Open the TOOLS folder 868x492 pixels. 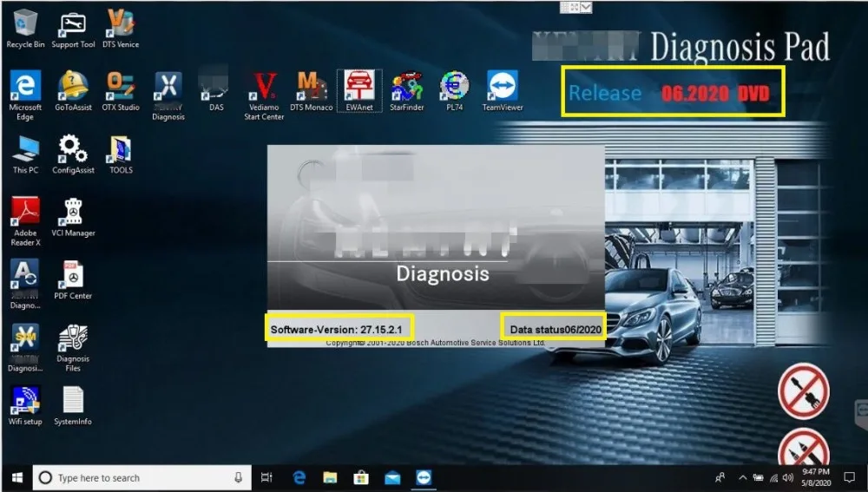pyautogui.click(x=121, y=154)
